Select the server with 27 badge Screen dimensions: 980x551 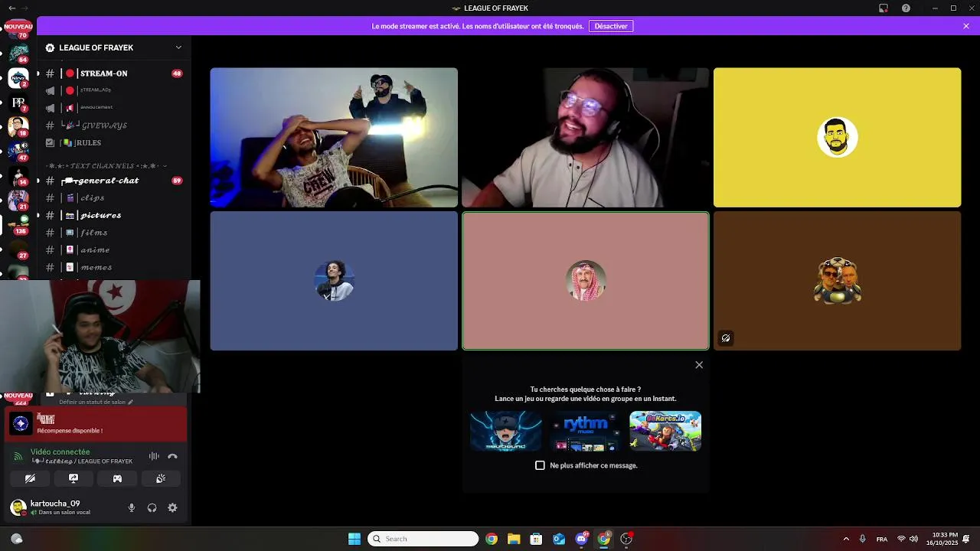[x=18, y=249]
